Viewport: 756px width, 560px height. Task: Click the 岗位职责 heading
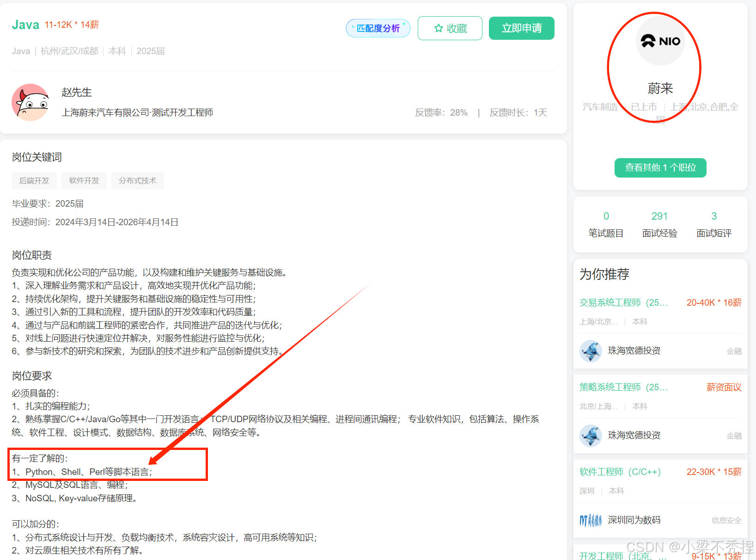pos(32,255)
